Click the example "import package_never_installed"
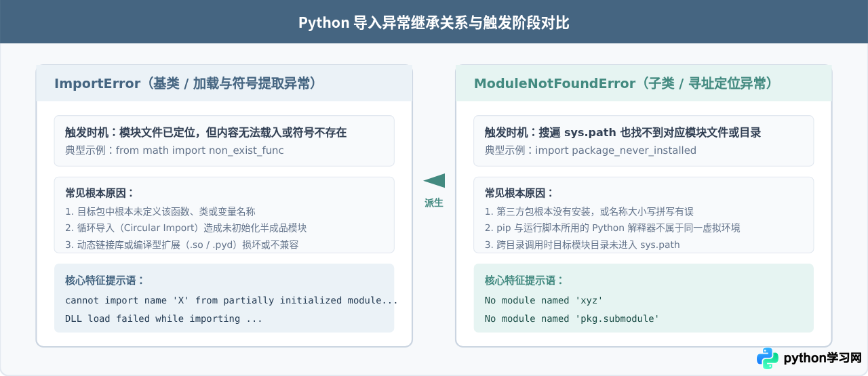Screen dimensions: 868x376 pyautogui.click(x=616, y=150)
